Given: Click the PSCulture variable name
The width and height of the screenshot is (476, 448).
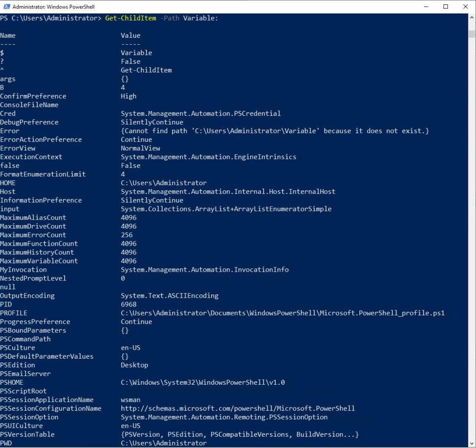Looking at the screenshot, I should (x=18, y=348).
